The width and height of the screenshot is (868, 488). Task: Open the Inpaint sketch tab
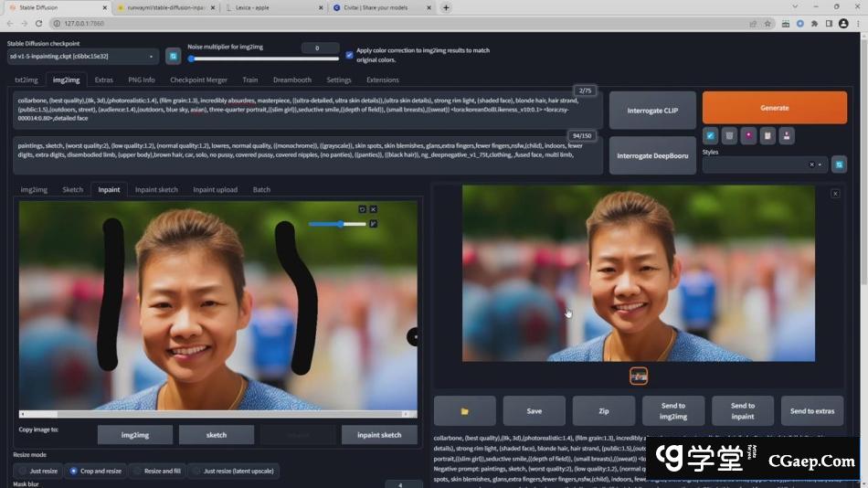point(156,190)
